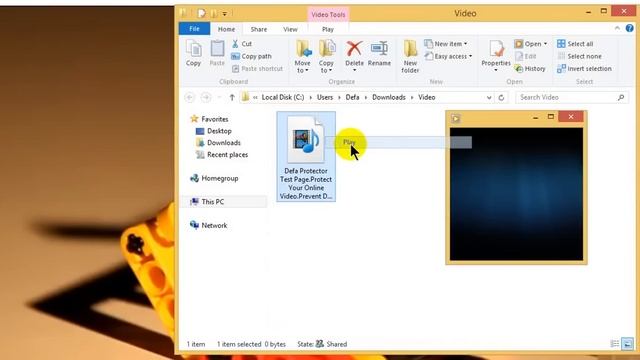Image resolution: width=640 pixels, height=360 pixels.
Task: Switch to large icons view in status bar
Action: pos(627,344)
